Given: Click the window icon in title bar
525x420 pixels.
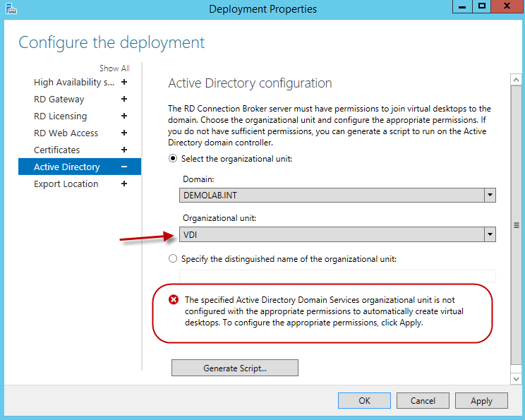Looking at the screenshot, I should pyautogui.click(x=11, y=9).
